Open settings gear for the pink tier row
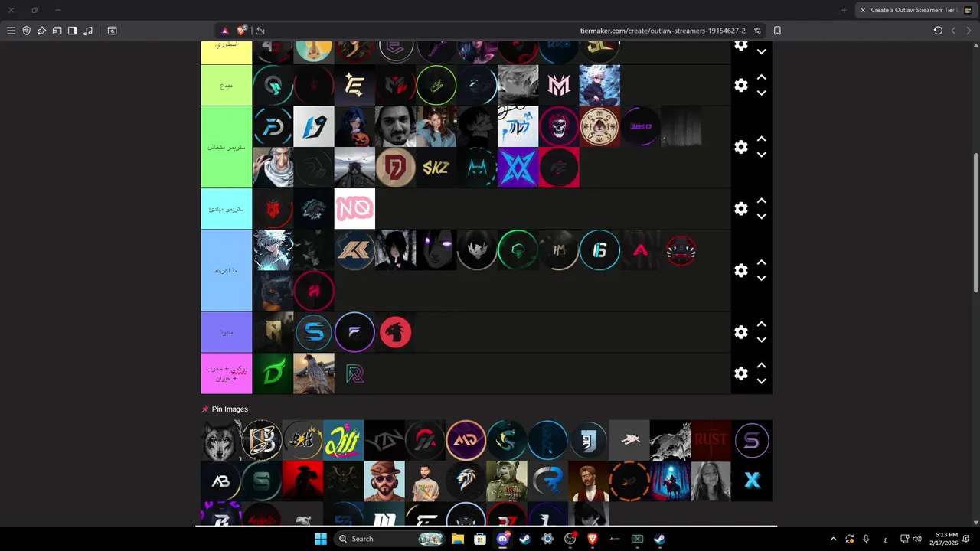The image size is (980, 551). pyautogui.click(x=740, y=373)
